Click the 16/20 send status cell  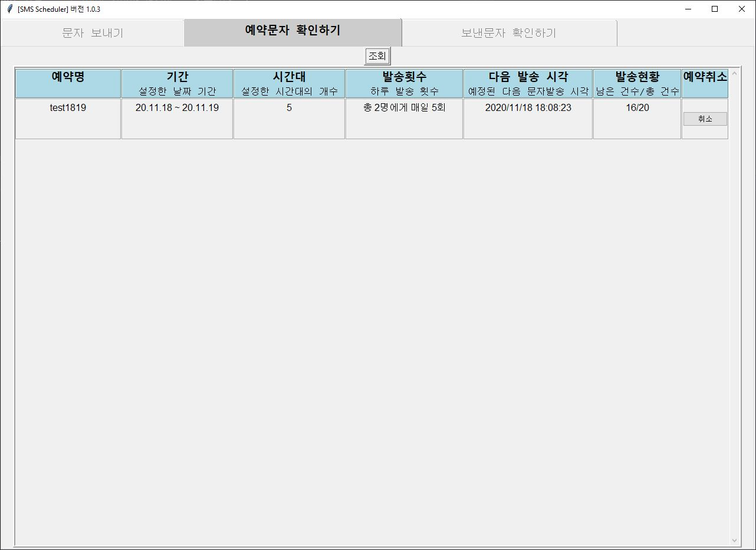(637, 119)
